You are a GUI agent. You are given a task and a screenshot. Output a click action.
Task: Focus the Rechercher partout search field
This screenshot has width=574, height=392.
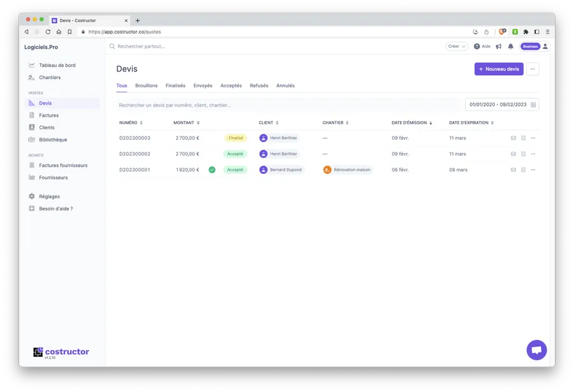click(x=142, y=47)
